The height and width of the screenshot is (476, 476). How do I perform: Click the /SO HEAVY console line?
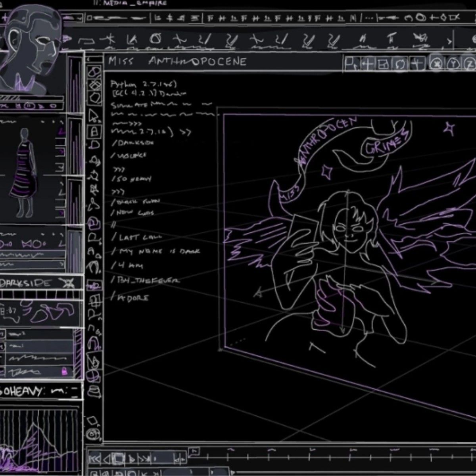coord(131,179)
